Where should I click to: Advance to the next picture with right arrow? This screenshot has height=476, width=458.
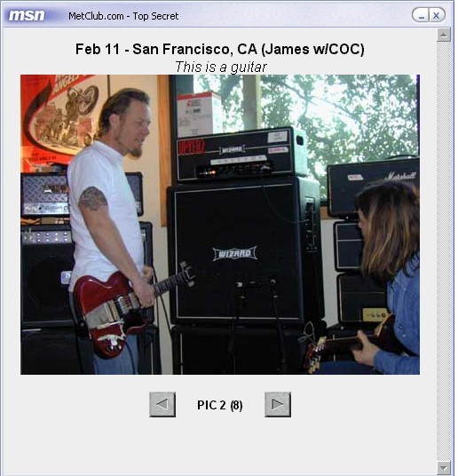(x=278, y=404)
